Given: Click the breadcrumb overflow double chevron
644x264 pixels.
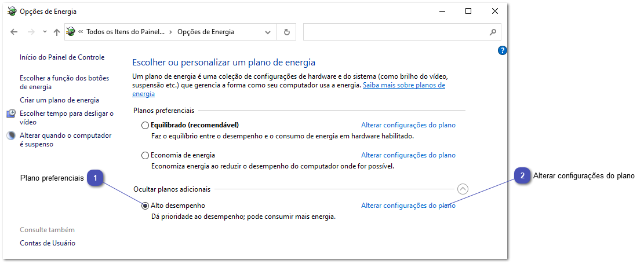Looking at the screenshot, I should 81,32.
